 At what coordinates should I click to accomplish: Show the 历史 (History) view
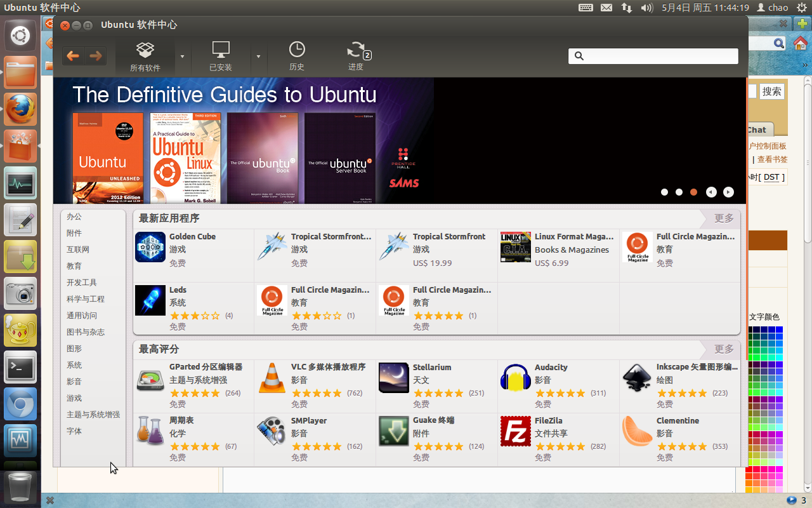click(x=297, y=57)
